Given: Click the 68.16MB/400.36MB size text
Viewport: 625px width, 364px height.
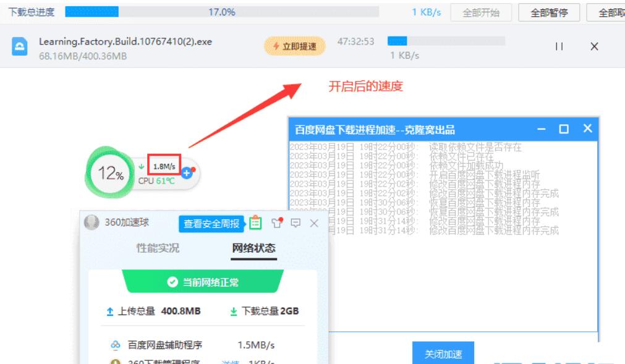Looking at the screenshot, I should (83, 56).
